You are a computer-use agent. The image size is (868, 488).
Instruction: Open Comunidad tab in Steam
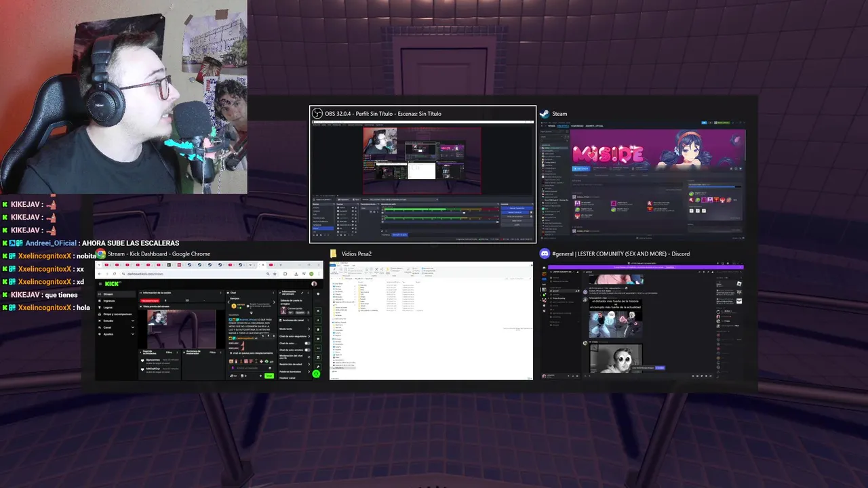click(x=577, y=126)
